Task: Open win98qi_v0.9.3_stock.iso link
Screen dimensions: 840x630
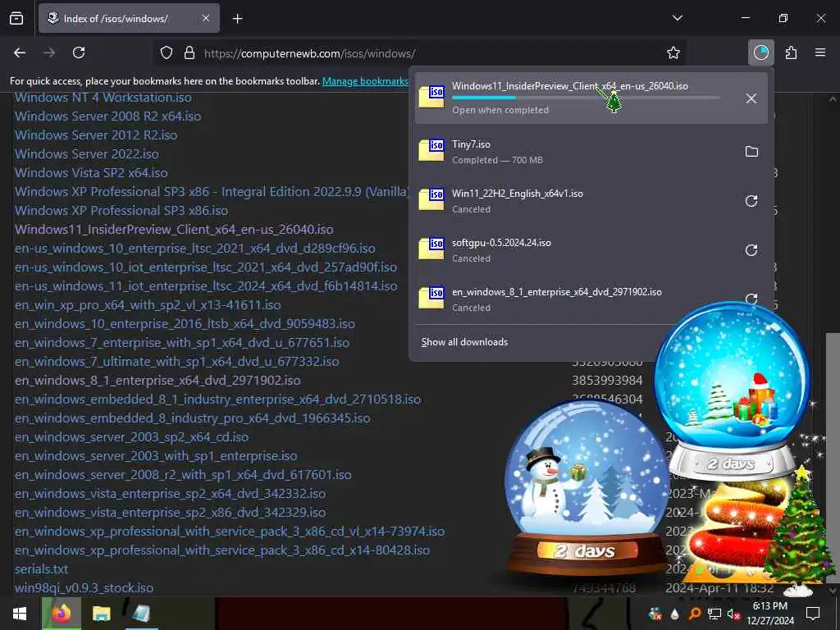Action: 84,587
